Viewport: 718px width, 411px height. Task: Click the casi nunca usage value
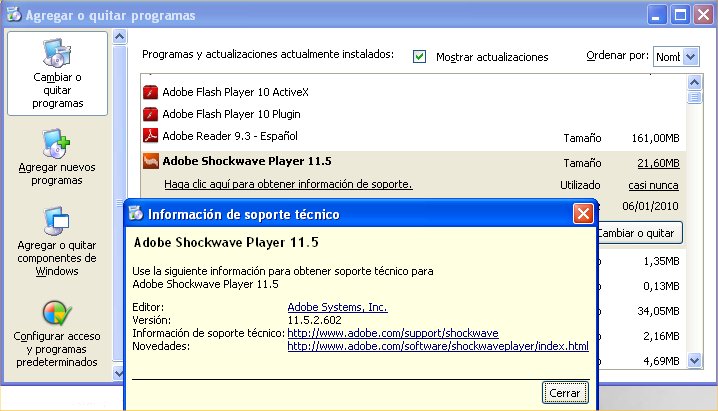(653, 185)
